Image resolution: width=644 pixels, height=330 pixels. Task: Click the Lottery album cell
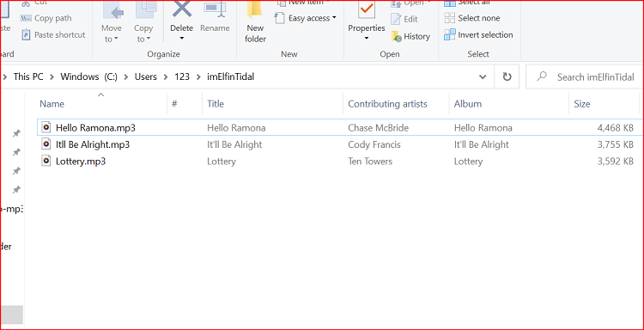point(468,162)
